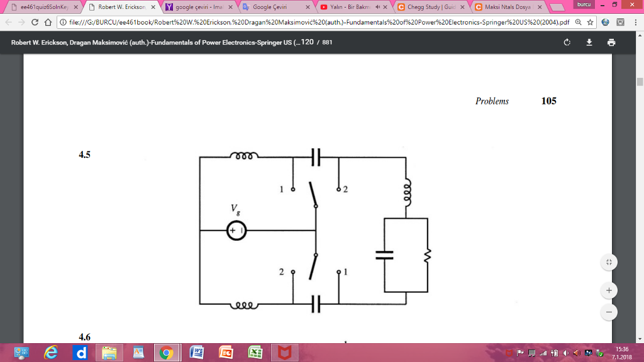Open the first taskbar control panel icon
The width and height of the screenshot is (644, 362).
(21, 353)
